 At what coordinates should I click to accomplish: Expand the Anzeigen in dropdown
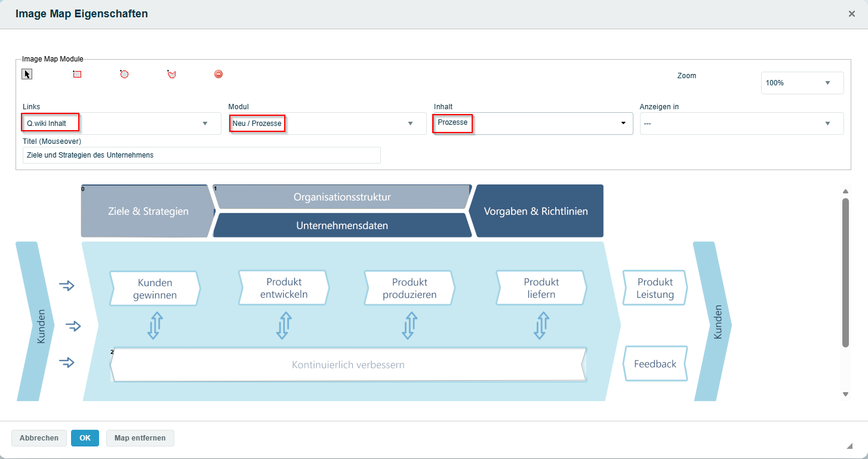tap(742, 124)
